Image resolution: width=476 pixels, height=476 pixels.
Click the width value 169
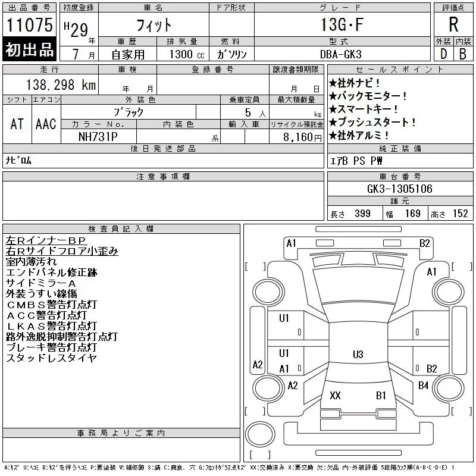point(412,214)
